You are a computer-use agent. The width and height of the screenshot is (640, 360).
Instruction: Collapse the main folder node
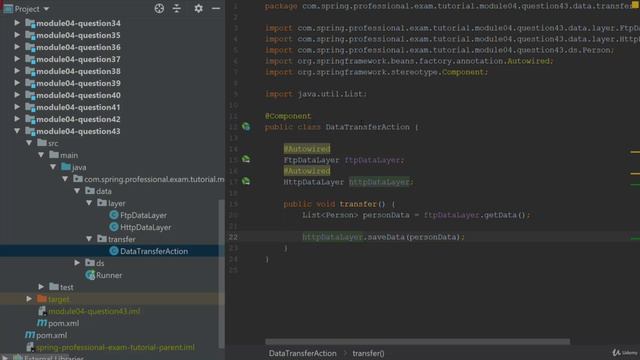[41, 155]
